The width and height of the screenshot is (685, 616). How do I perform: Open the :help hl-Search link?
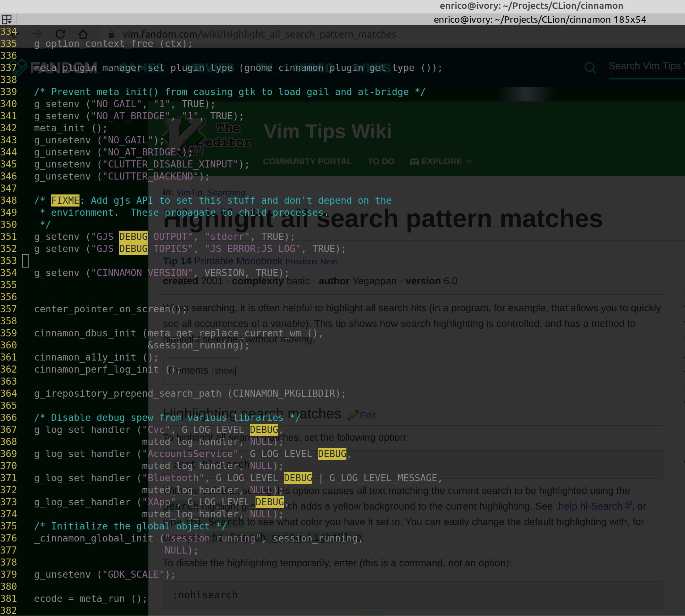point(589,506)
